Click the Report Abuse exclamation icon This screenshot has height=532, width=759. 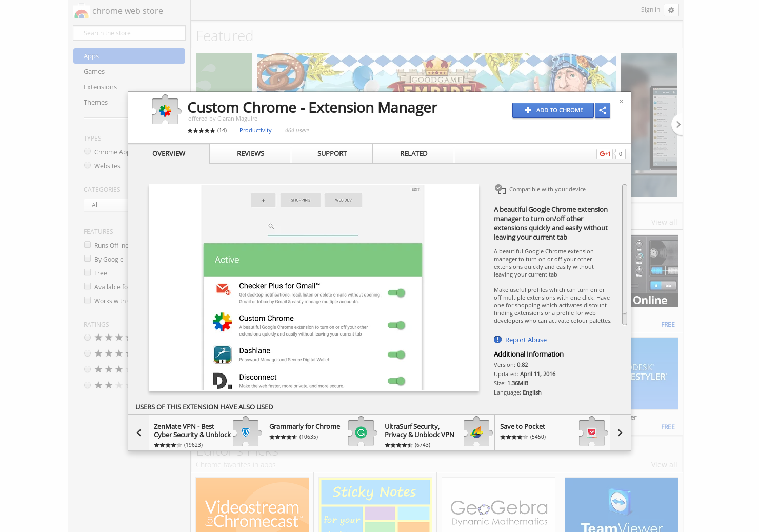(497, 340)
